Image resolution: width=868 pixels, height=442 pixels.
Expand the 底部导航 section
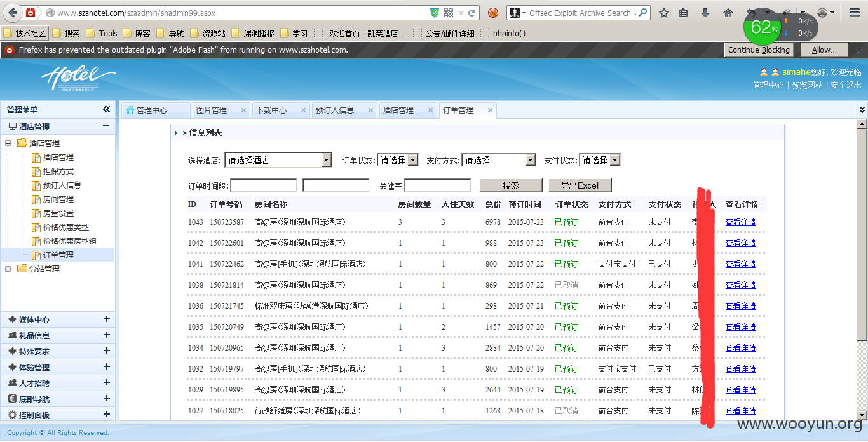106,399
